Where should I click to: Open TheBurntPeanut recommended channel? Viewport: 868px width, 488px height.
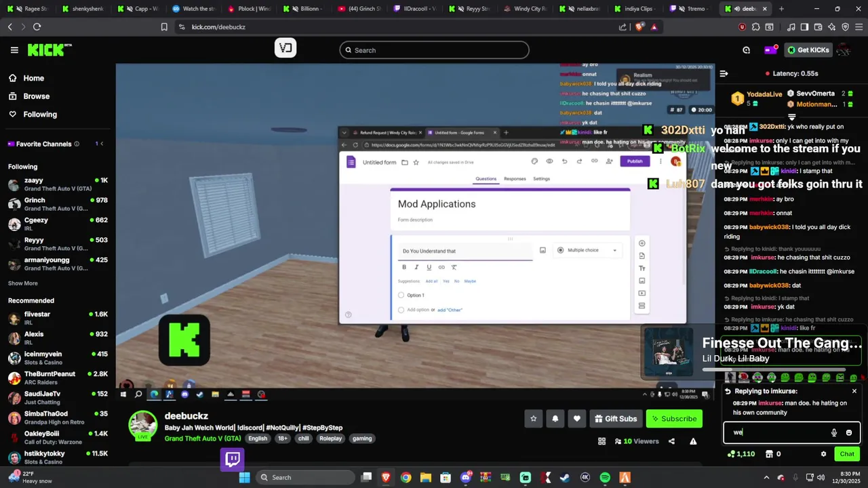tap(58, 378)
